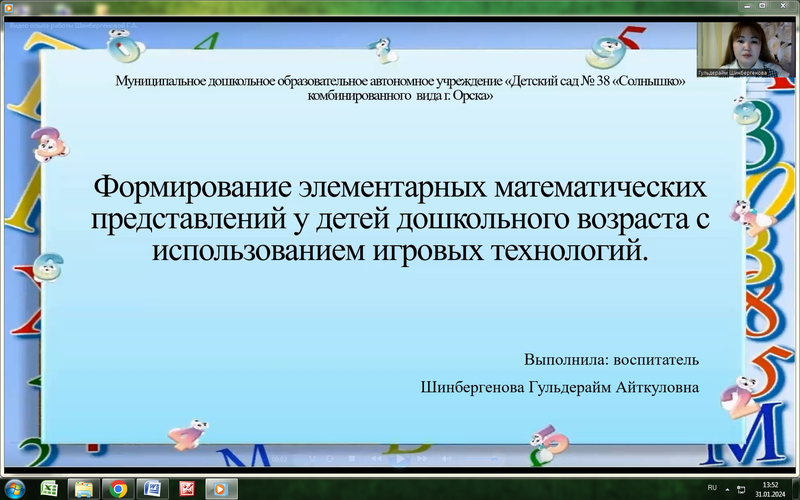Image resolution: width=800 pixels, height=500 pixels.
Task: Launch Google Chrome from the taskbar
Action: tap(118, 488)
